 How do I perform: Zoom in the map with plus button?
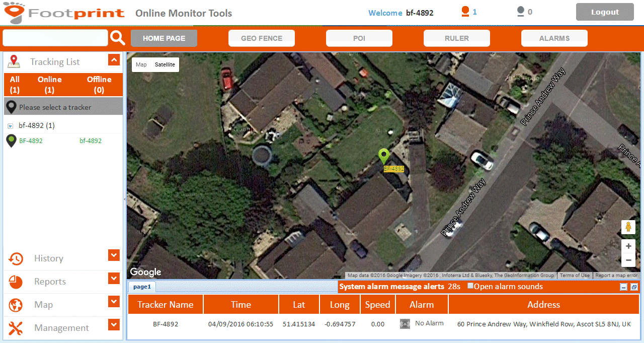tap(628, 247)
